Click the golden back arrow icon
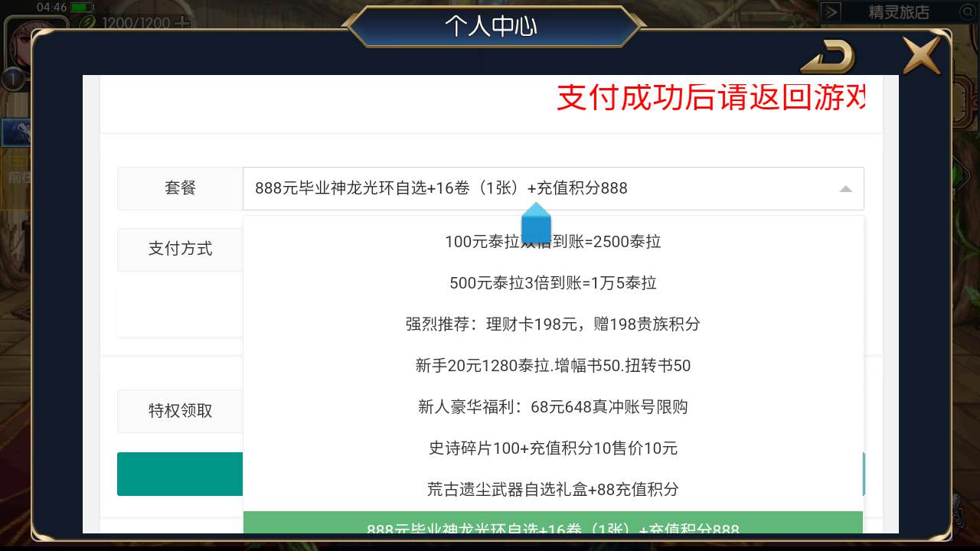980x551 pixels. coord(827,57)
